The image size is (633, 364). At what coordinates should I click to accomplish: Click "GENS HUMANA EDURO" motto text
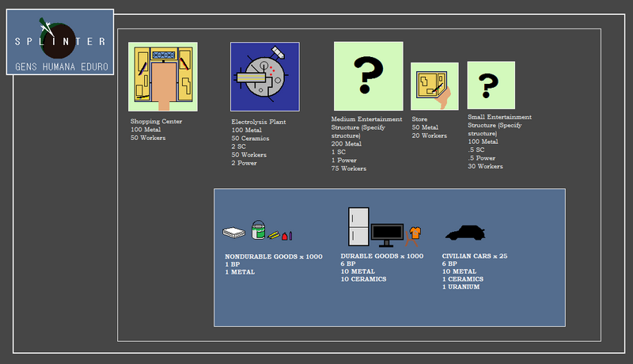coord(60,68)
